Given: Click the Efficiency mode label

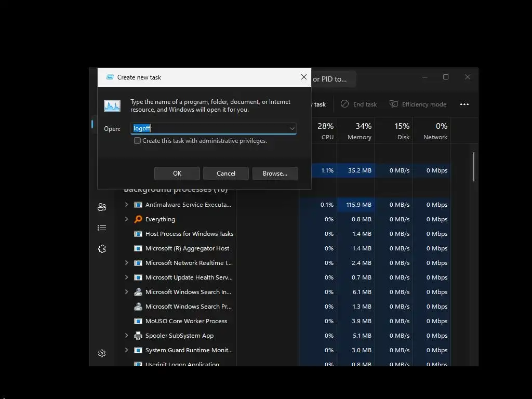Looking at the screenshot, I should point(424,104).
